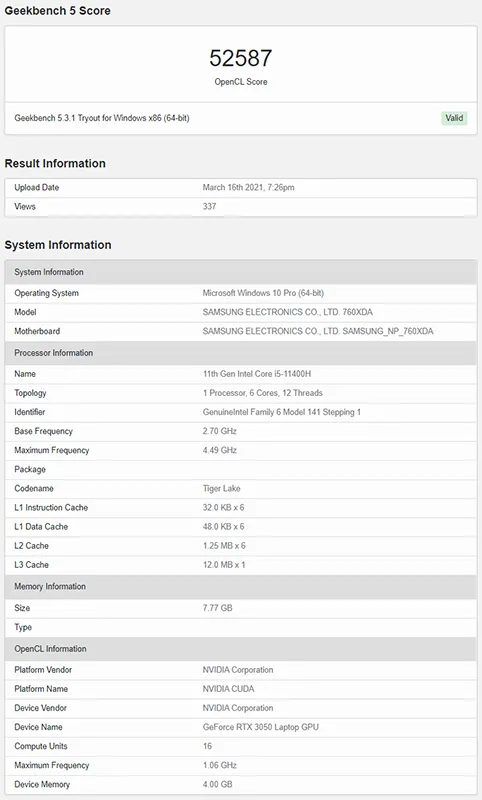Click the green Valid badge

click(454, 118)
